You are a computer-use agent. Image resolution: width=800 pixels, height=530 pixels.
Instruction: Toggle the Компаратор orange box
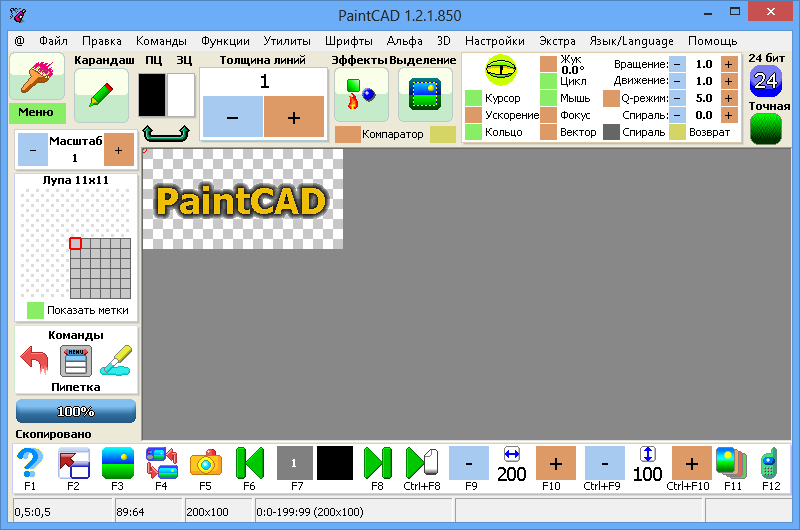click(x=348, y=134)
